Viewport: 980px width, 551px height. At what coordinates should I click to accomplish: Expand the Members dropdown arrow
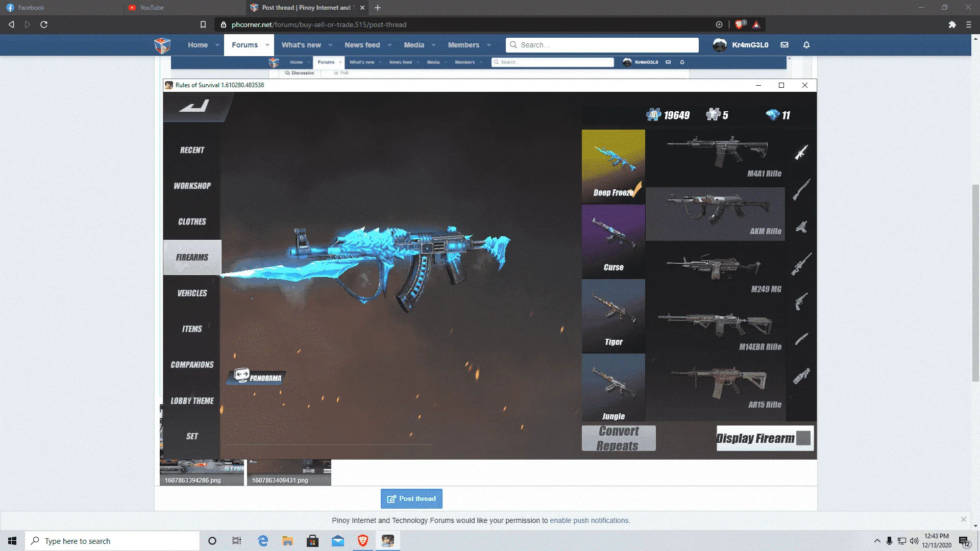(x=488, y=45)
